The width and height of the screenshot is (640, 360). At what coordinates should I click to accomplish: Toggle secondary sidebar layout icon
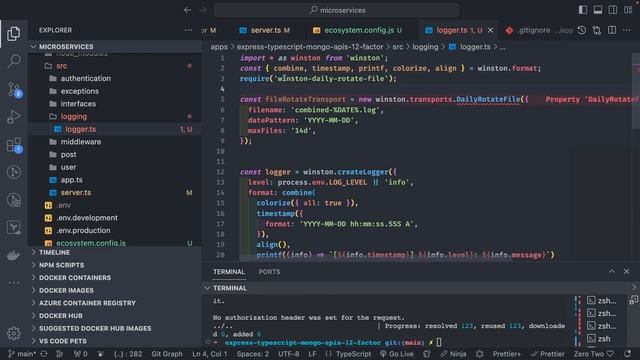[x=613, y=10]
